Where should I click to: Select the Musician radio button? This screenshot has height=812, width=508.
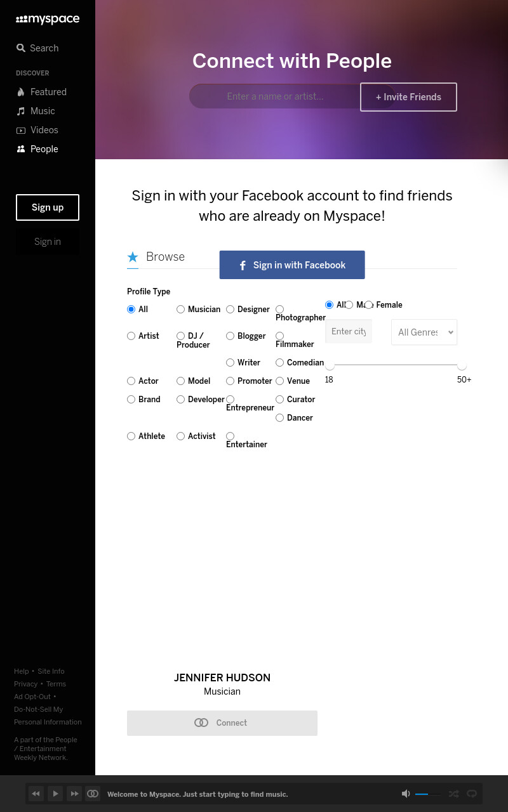click(x=181, y=310)
